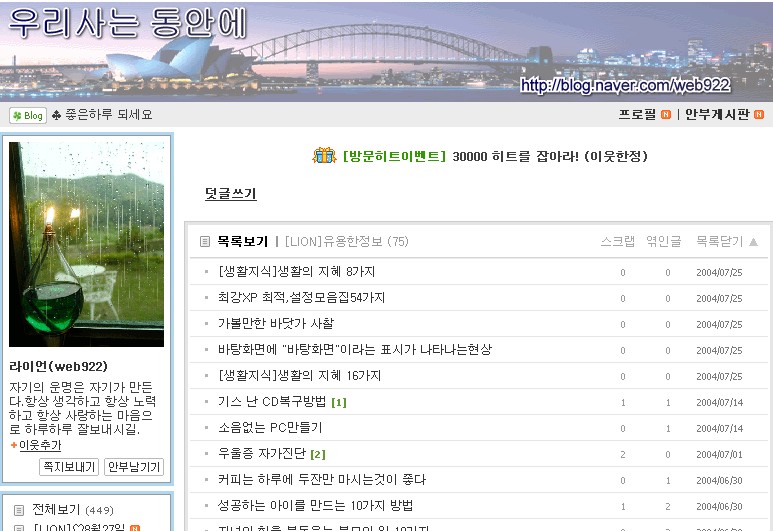Screen dimensions: 773x531
Task: Click the document icon next to 전체보기
Action: tap(18, 509)
